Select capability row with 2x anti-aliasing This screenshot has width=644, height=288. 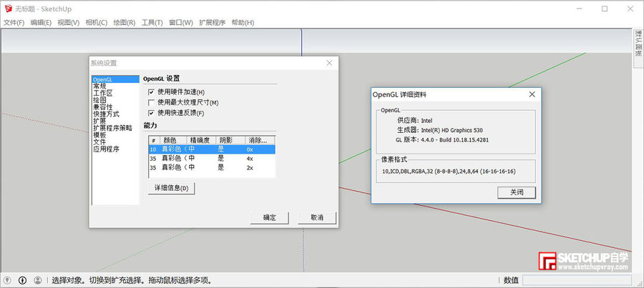212,167
